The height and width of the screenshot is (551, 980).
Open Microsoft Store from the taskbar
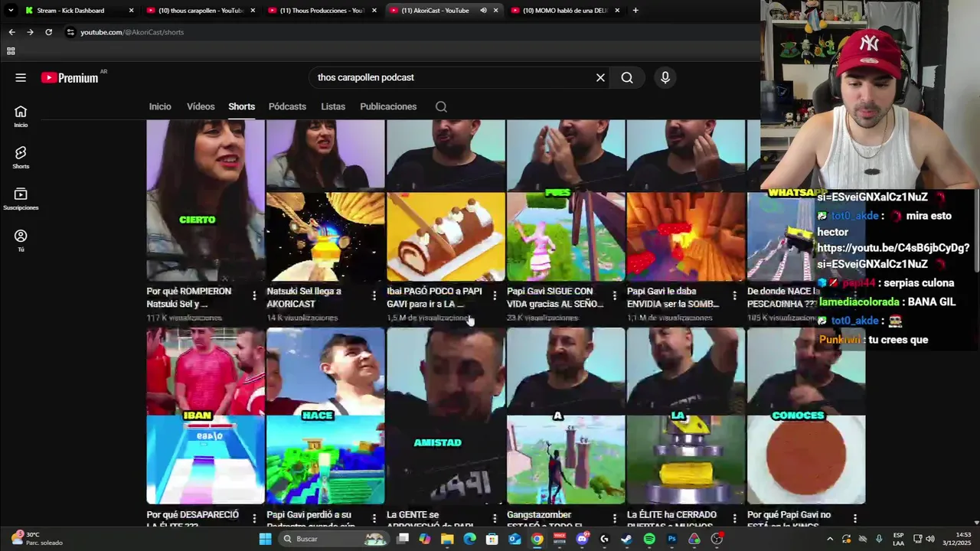[x=492, y=539]
